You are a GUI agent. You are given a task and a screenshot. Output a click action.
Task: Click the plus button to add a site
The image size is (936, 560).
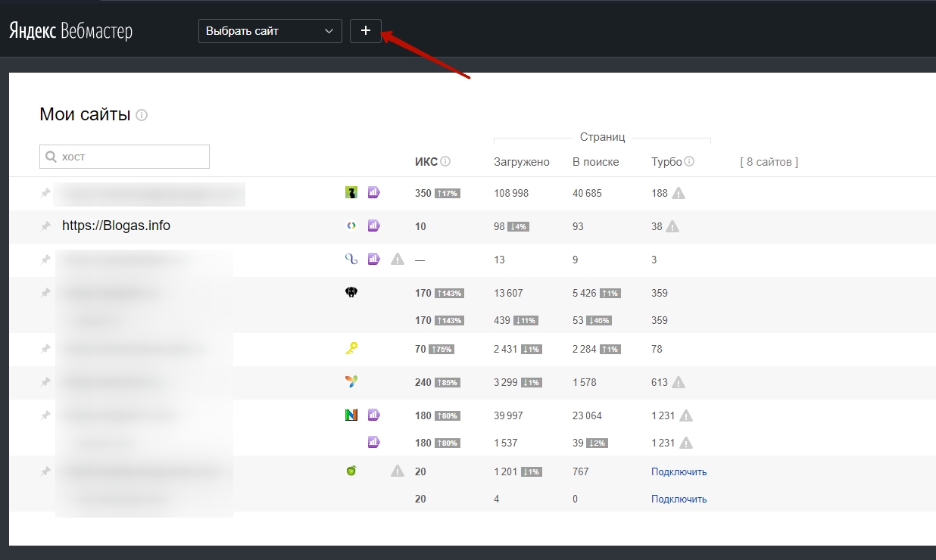(365, 31)
